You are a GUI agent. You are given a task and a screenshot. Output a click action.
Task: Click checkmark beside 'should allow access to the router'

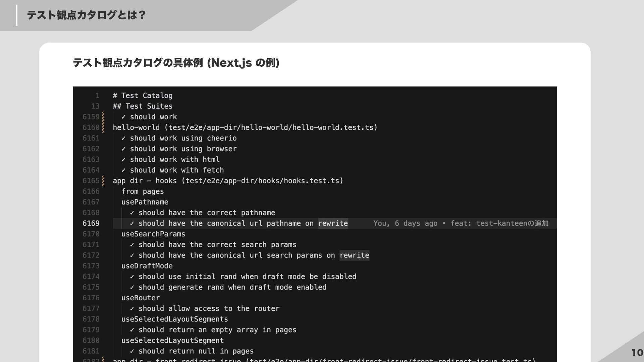pyautogui.click(x=132, y=309)
